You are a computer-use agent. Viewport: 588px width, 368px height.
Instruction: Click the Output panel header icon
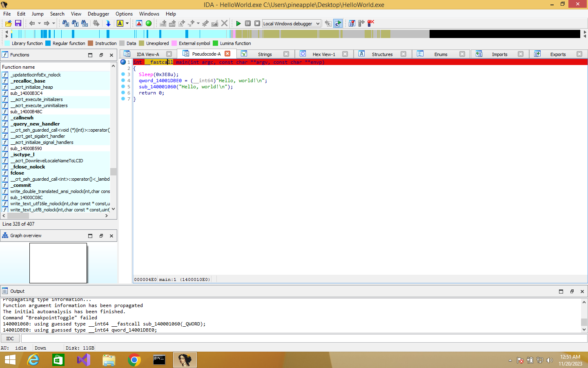click(5, 291)
